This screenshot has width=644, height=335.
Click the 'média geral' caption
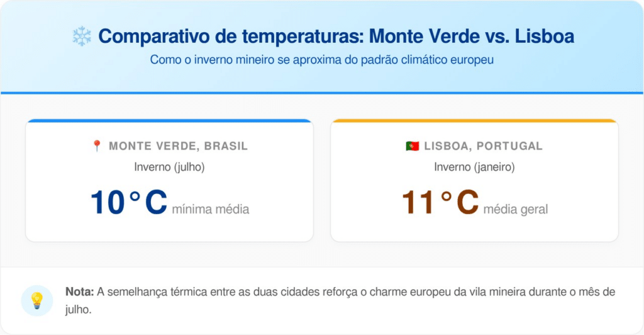[x=515, y=209]
